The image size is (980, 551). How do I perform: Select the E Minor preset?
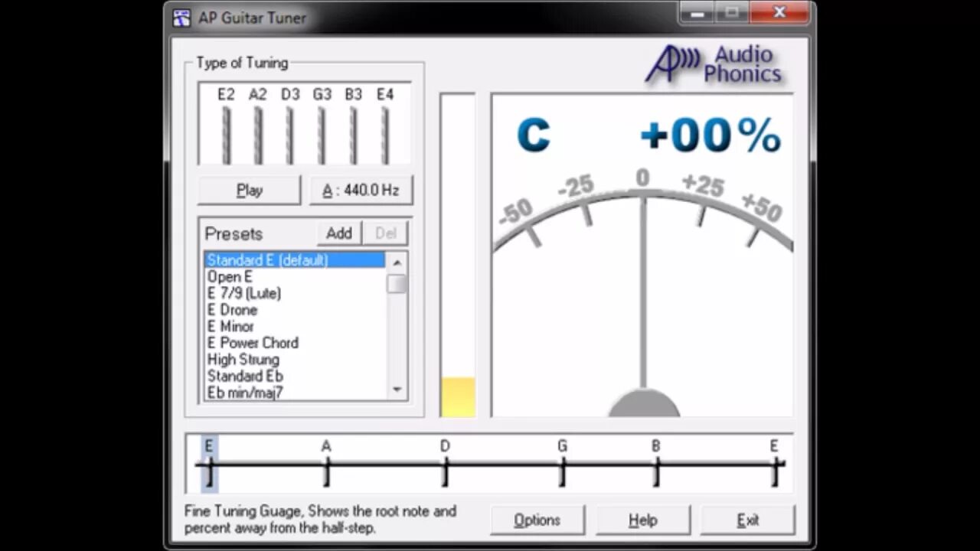[296, 326]
